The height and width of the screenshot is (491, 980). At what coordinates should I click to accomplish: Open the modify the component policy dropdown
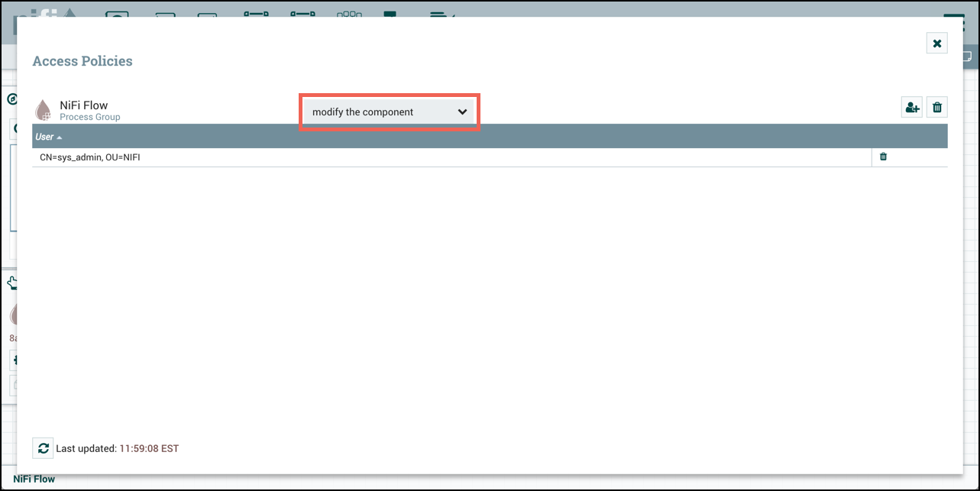pyautogui.click(x=390, y=111)
